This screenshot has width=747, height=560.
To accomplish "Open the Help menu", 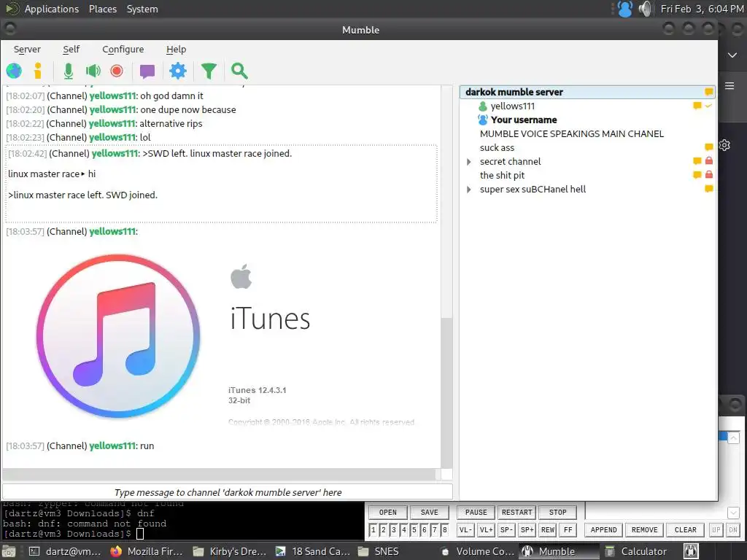I will point(176,50).
